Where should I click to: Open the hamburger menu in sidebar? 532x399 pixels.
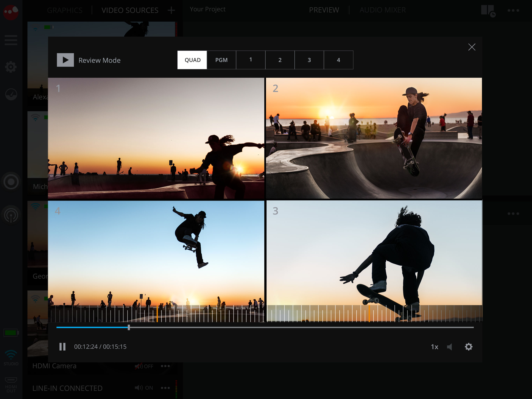tap(11, 40)
